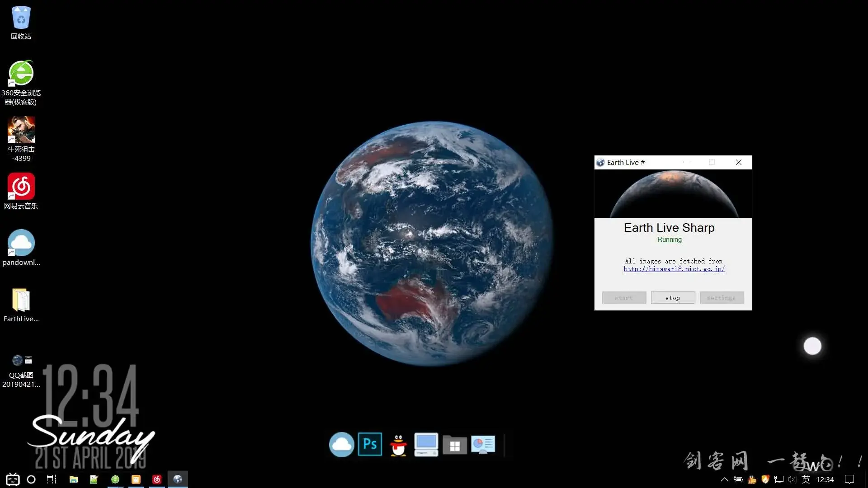Image resolution: width=868 pixels, height=488 pixels.
Task: Open the 12:34 taskbar clock
Action: (x=825, y=479)
